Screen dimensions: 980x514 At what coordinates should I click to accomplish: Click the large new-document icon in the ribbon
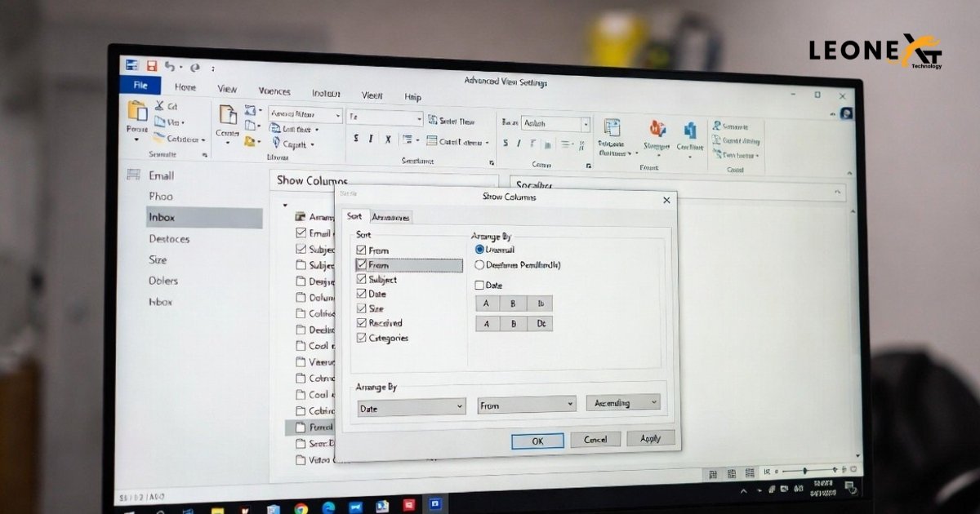click(228, 114)
